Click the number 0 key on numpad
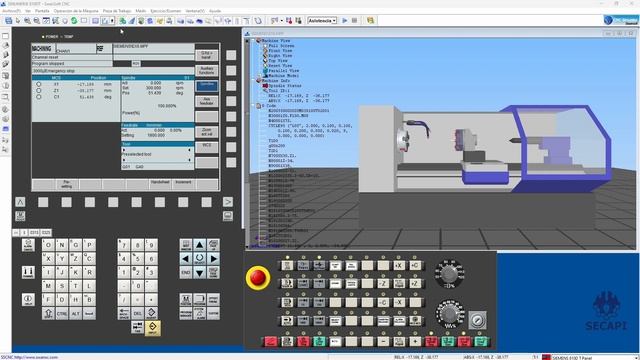The image size is (640, 360). 138,286
